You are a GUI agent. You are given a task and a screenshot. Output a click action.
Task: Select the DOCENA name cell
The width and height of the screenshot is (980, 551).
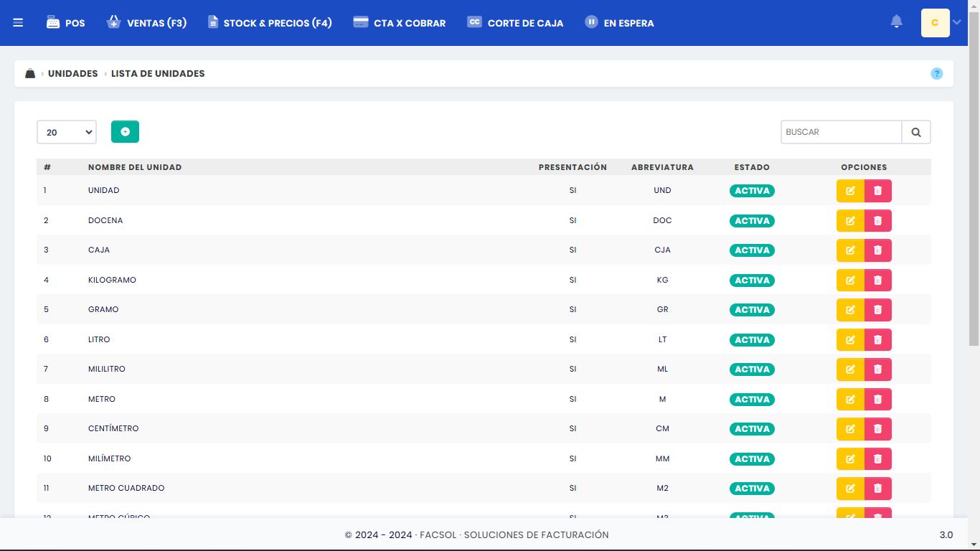105,220
